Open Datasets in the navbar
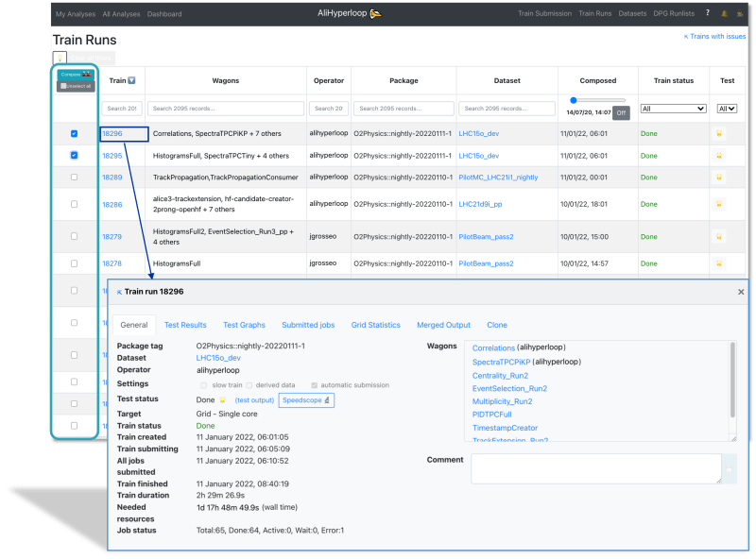 tap(632, 13)
